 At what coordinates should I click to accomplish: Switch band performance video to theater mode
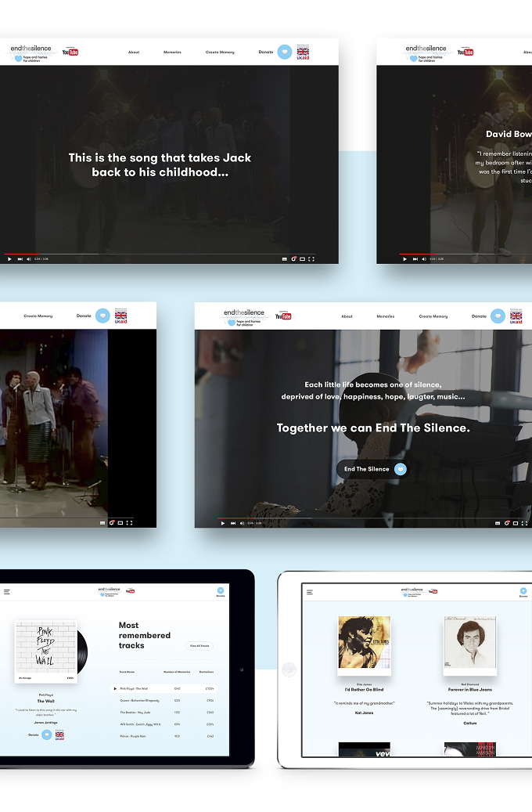(x=120, y=523)
